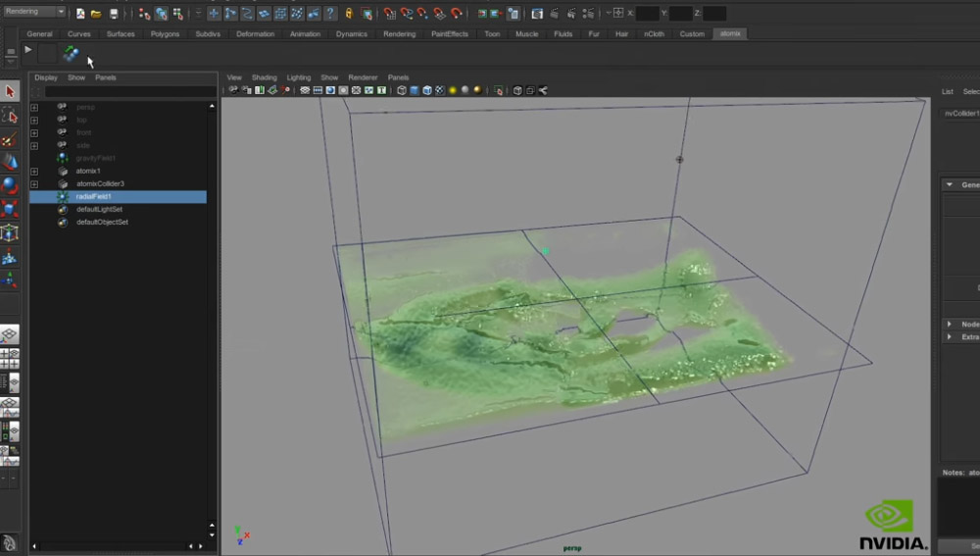Open the viewport Shading menu

264,77
